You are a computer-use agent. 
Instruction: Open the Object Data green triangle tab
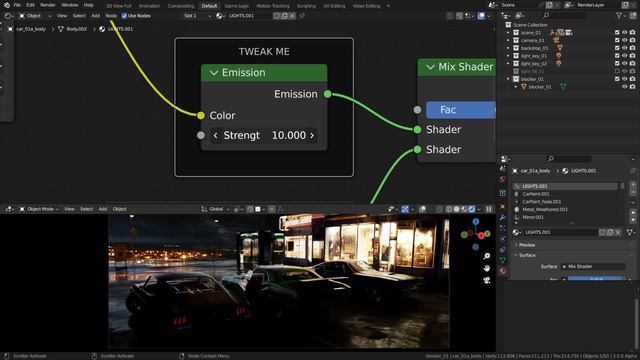pos(502,260)
